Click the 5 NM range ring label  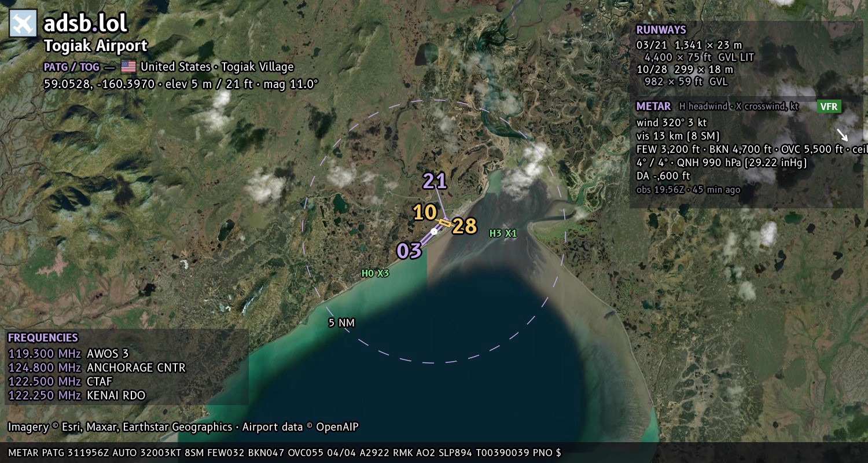(x=341, y=322)
